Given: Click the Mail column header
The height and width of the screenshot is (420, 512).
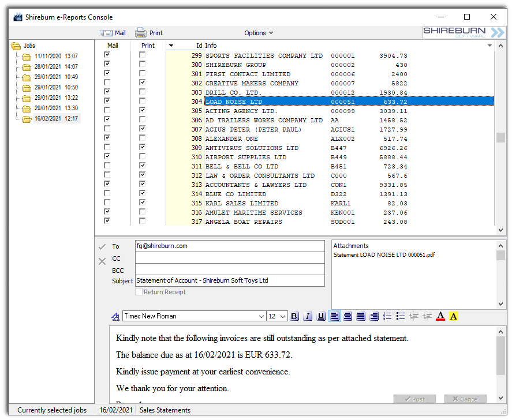Looking at the screenshot, I should 113,46.
